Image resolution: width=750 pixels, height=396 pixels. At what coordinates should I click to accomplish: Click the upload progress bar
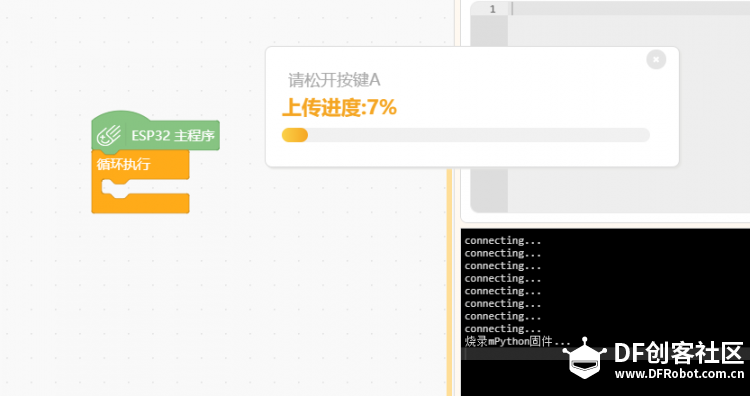pos(465,135)
